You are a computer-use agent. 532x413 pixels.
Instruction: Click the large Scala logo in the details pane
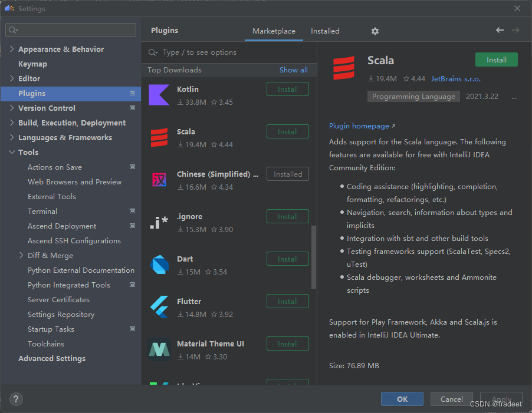[344, 68]
